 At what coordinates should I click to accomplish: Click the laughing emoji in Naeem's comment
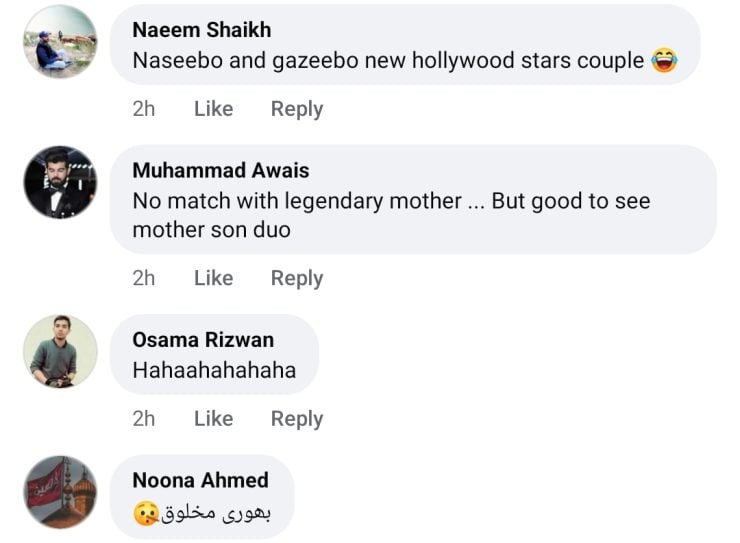(664, 61)
